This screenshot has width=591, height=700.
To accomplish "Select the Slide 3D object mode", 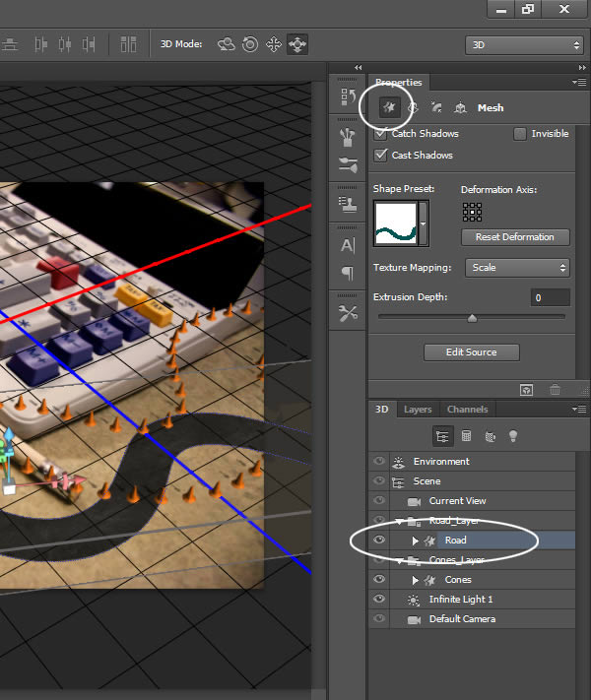I will 297,44.
